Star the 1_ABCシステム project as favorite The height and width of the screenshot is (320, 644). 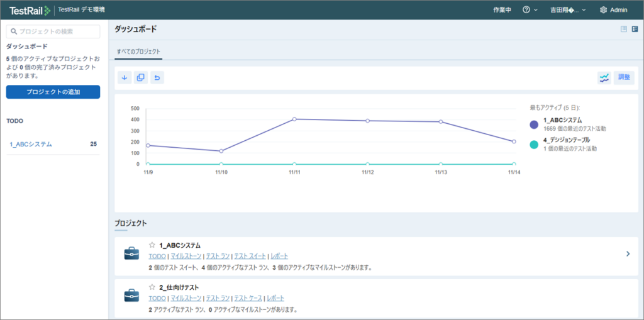click(x=152, y=245)
